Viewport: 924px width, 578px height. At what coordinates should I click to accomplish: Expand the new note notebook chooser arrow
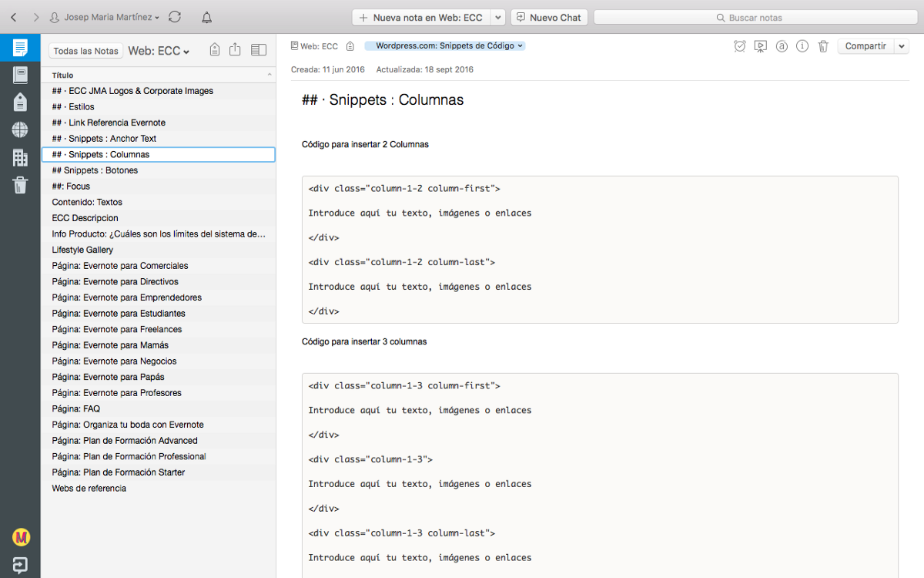click(497, 17)
